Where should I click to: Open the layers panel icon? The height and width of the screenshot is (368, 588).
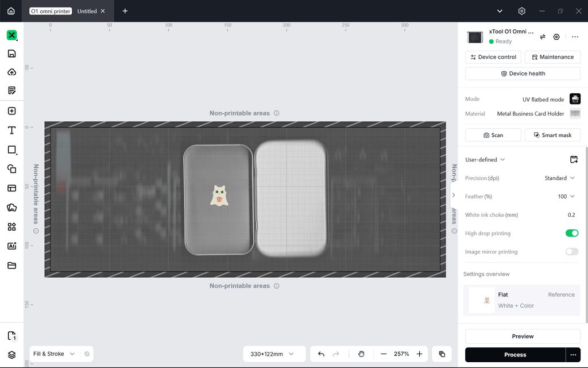(11, 355)
